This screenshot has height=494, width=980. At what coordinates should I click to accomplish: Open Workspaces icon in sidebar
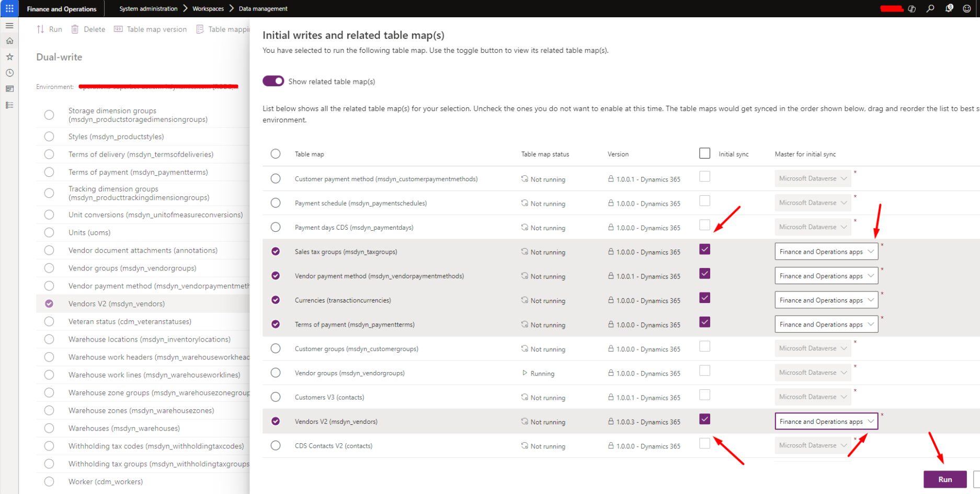tap(9, 89)
